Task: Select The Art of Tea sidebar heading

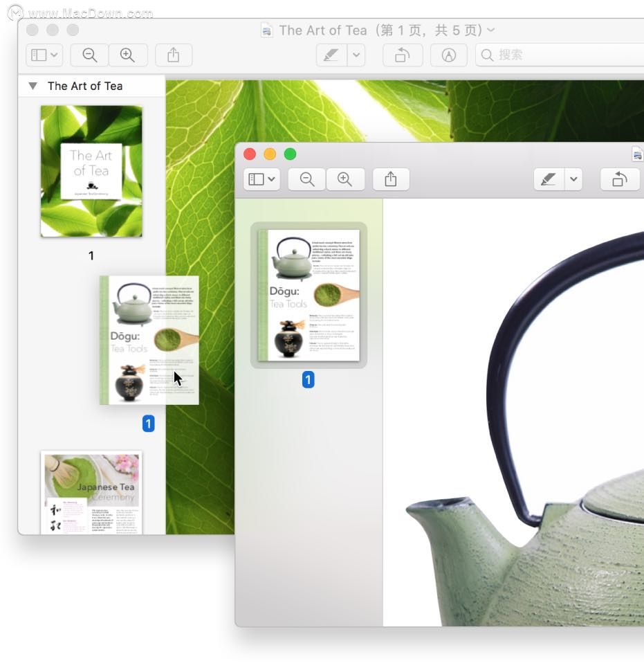Action: click(x=85, y=86)
